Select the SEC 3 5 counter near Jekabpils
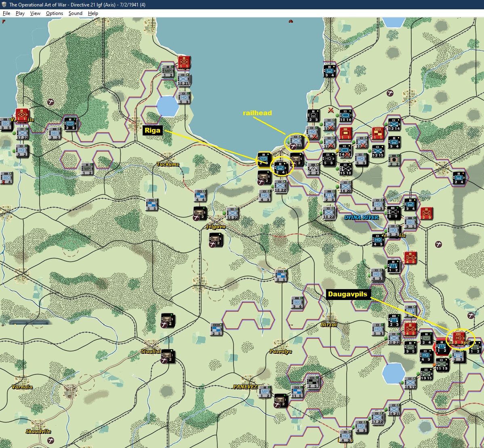Viewport: 484px width, 448px height. (x=410, y=222)
